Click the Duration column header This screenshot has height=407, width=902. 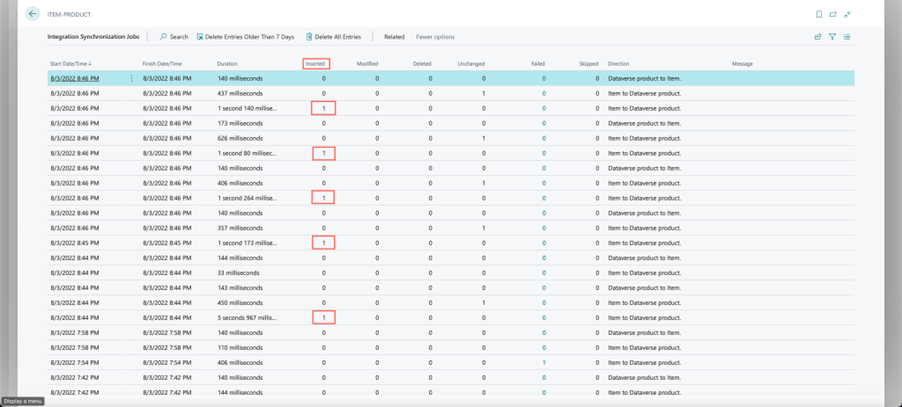point(227,64)
